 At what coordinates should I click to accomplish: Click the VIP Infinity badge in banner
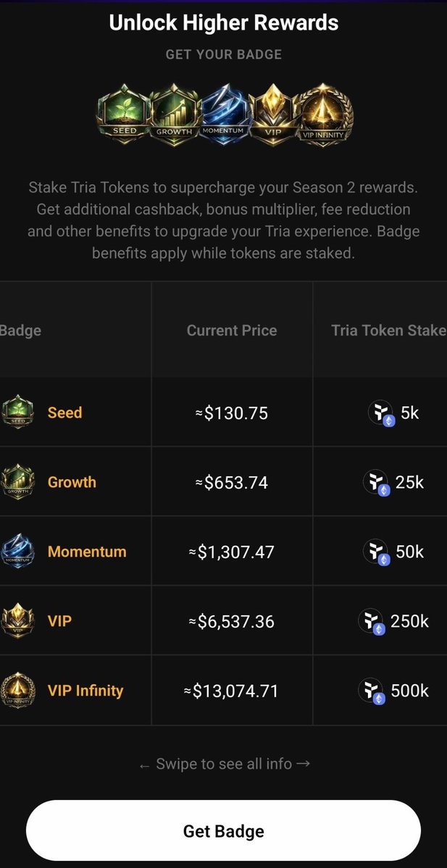[324, 116]
